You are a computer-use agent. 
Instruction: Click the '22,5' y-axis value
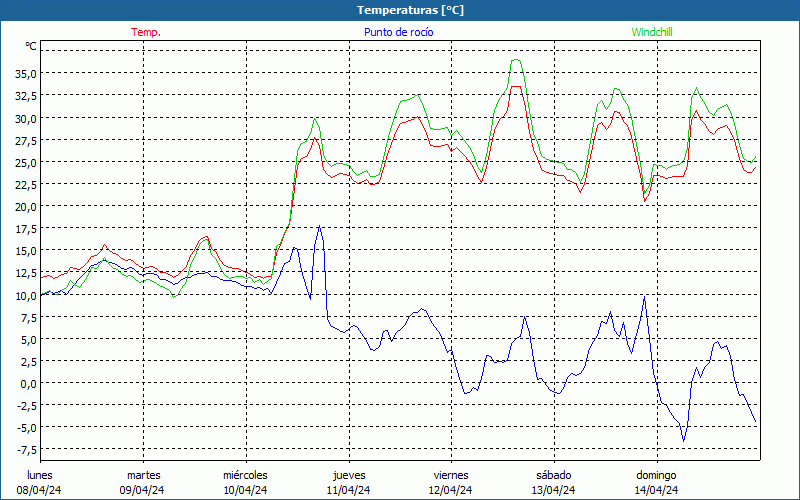pyautogui.click(x=25, y=184)
